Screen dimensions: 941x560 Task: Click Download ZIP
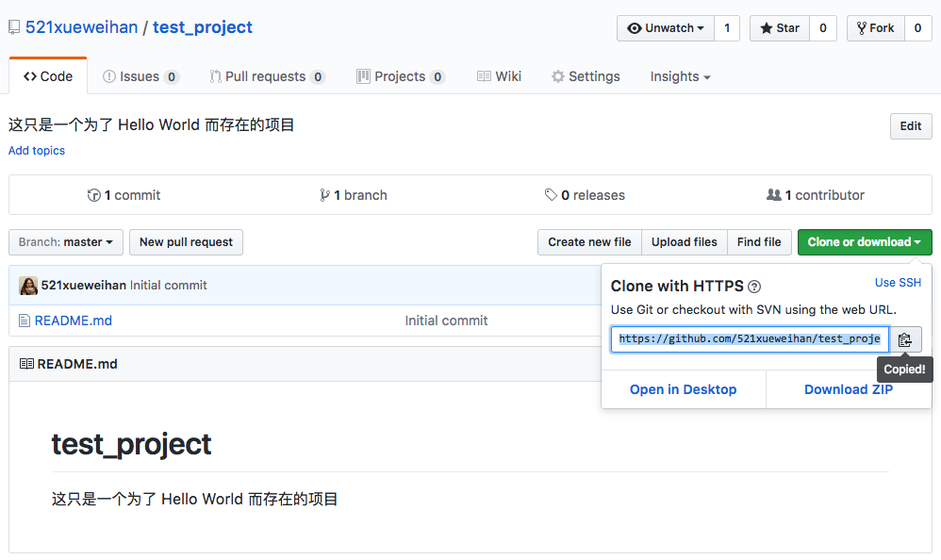pyautogui.click(x=849, y=389)
